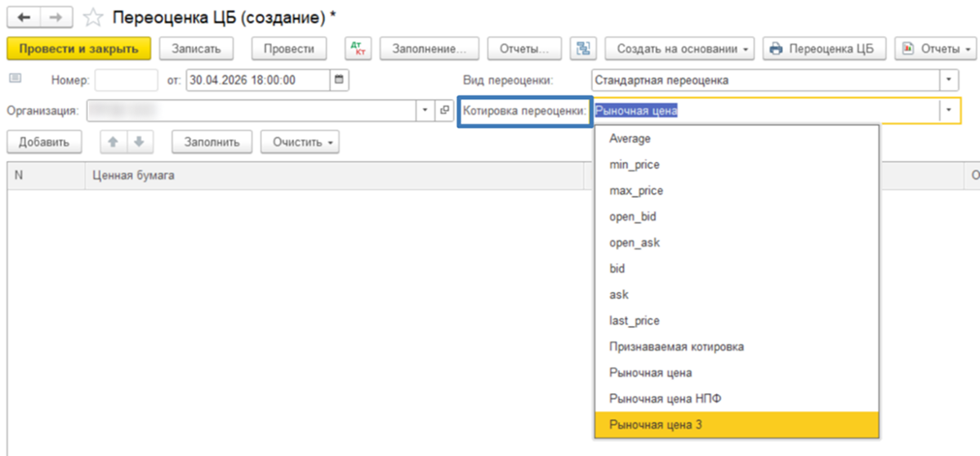Click the Ценная бумага column header
This screenshot has height=456, width=980.
click(335, 175)
